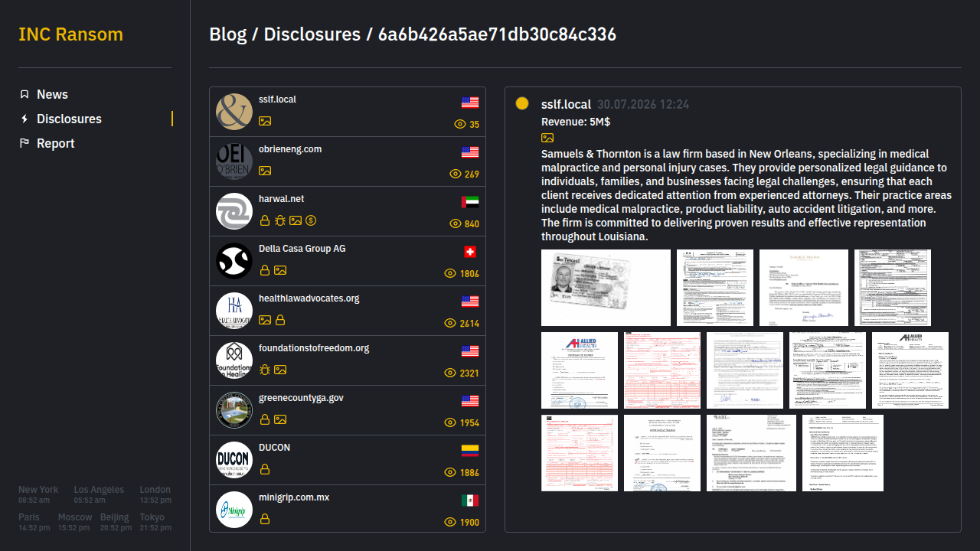980x551 pixels.
Task: Click the round logo beside harwal.net
Action: 234,211
